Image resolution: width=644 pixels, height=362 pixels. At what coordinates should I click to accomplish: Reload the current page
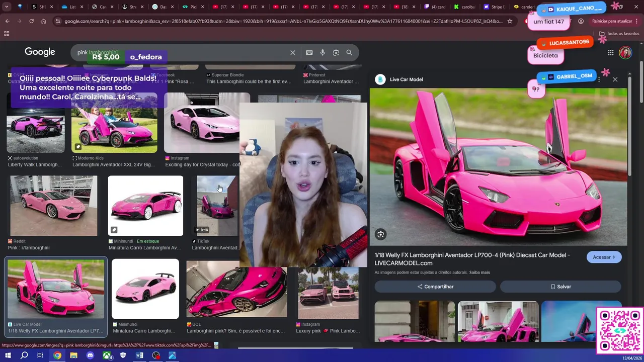(x=31, y=21)
